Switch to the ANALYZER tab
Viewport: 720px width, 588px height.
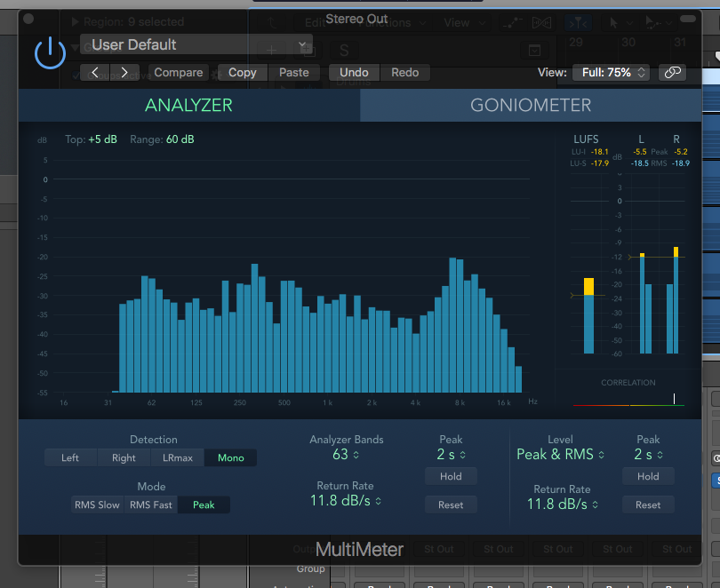(x=189, y=105)
